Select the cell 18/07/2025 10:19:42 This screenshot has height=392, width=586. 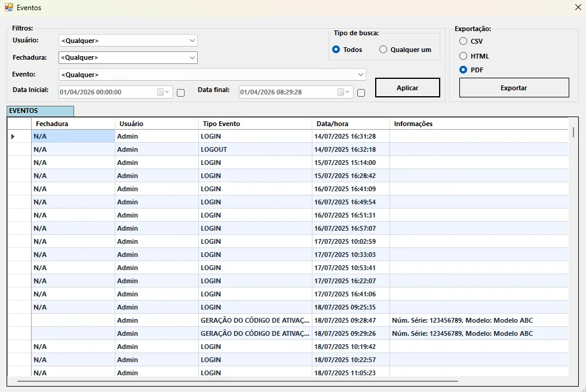(x=351, y=347)
